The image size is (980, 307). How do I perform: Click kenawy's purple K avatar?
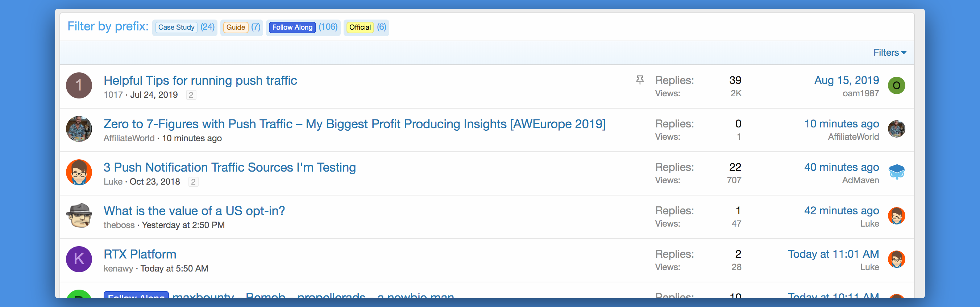79,259
